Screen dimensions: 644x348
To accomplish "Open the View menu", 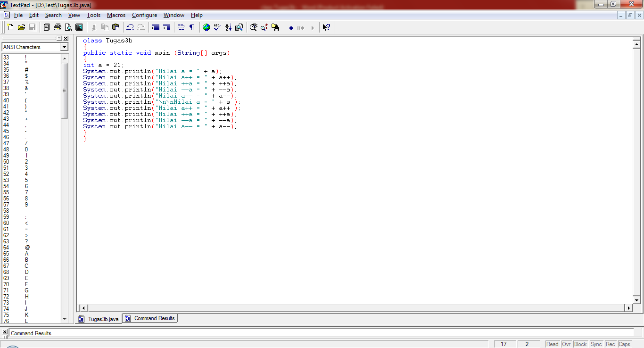I will pos(74,15).
